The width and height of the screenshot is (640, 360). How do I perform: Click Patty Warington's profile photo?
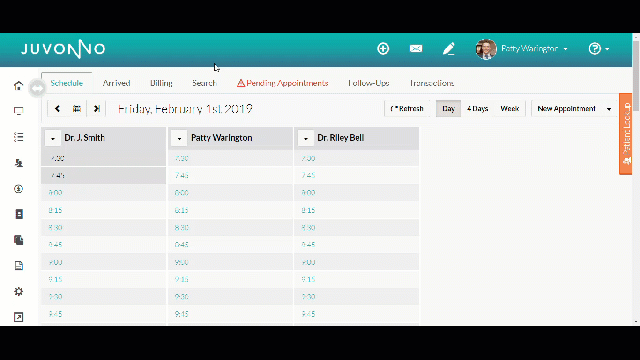pyautogui.click(x=486, y=49)
